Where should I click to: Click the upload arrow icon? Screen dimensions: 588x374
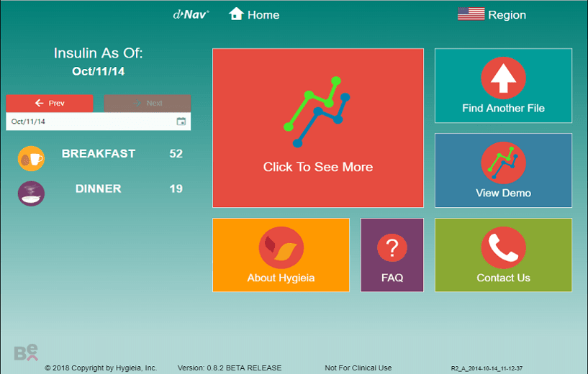(x=503, y=78)
